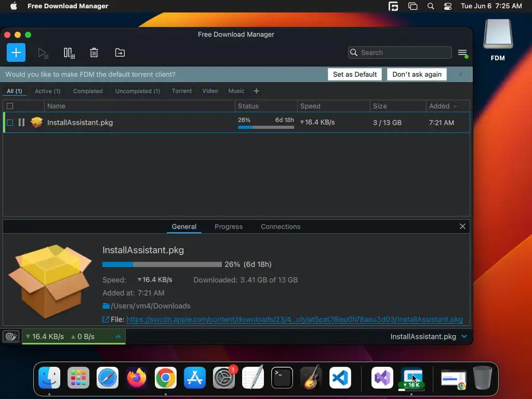The image size is (532, 399).
Task: Click the /Users/vm4/Downloads path
Action: point(151,305)
